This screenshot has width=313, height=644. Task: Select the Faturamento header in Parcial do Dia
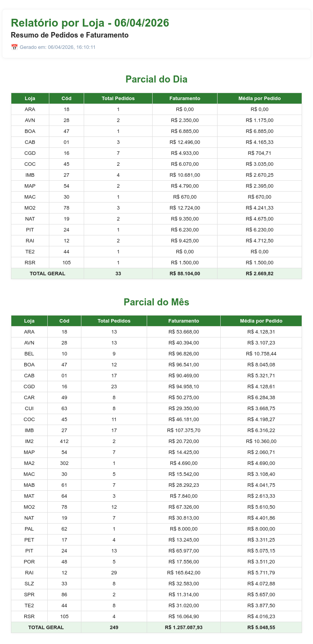[x=185, y=99]
